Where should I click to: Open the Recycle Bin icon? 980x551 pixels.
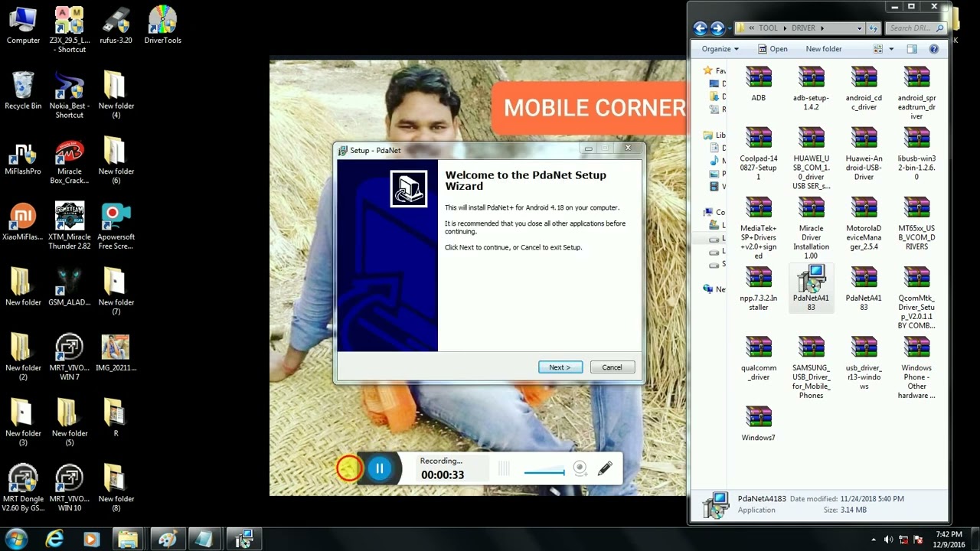point(23,90)
